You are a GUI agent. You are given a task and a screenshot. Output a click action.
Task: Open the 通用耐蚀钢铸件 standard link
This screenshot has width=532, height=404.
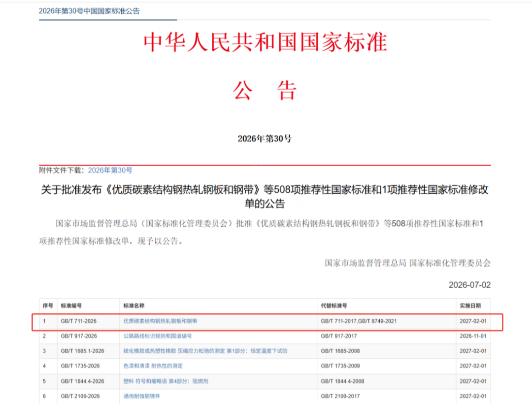[141, 396]
